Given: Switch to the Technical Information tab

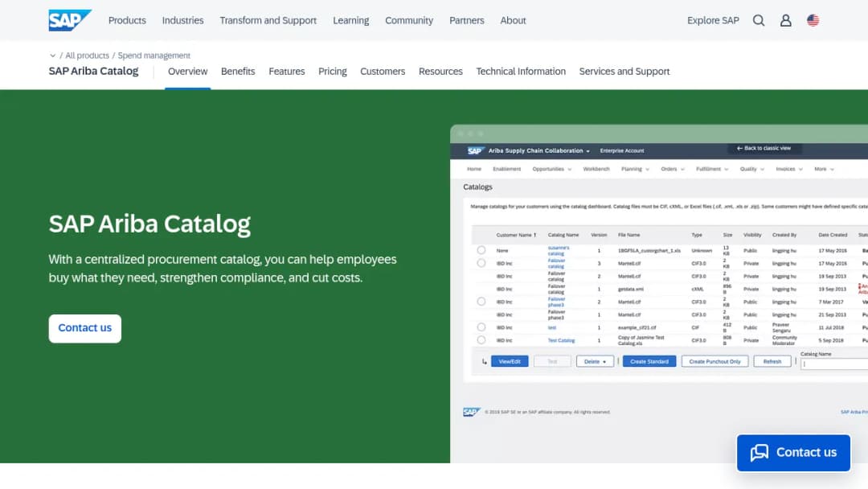Looking at the screenshot, I should tap(521, 72).
